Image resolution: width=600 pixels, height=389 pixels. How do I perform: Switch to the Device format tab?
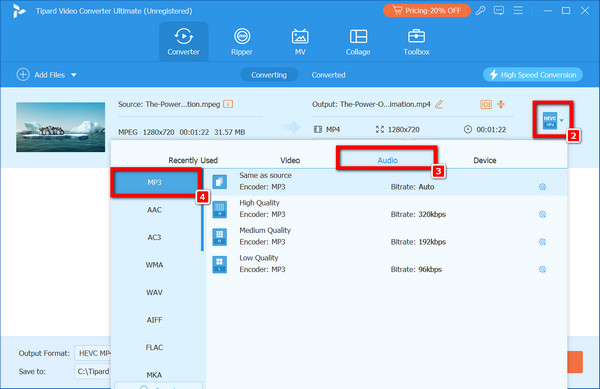tap(484, 160)
